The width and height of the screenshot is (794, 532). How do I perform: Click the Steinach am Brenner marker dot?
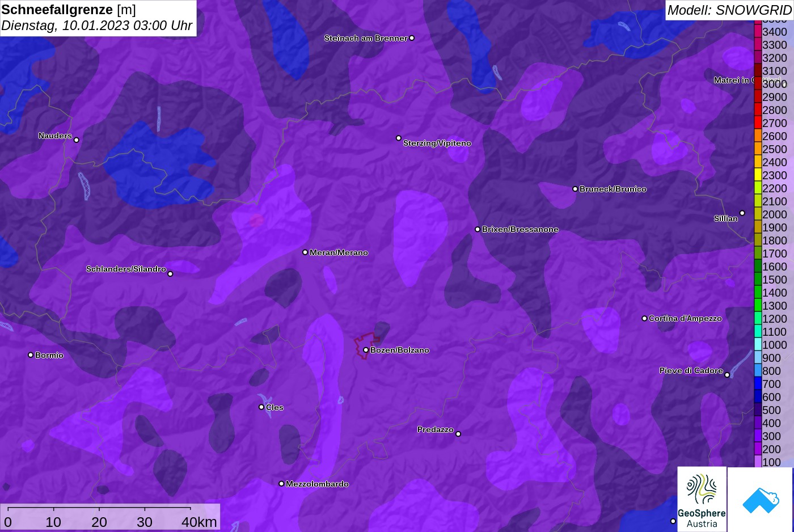412,38
